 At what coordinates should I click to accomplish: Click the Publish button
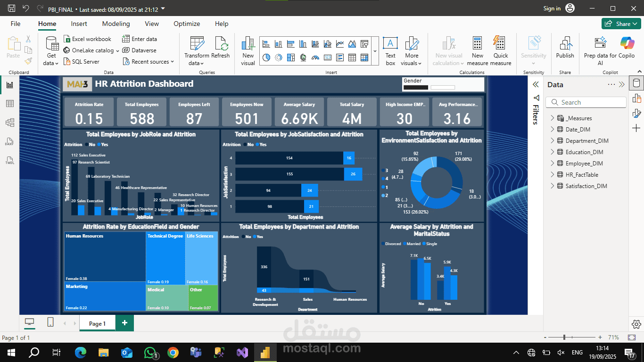click(x=565, y=47)
